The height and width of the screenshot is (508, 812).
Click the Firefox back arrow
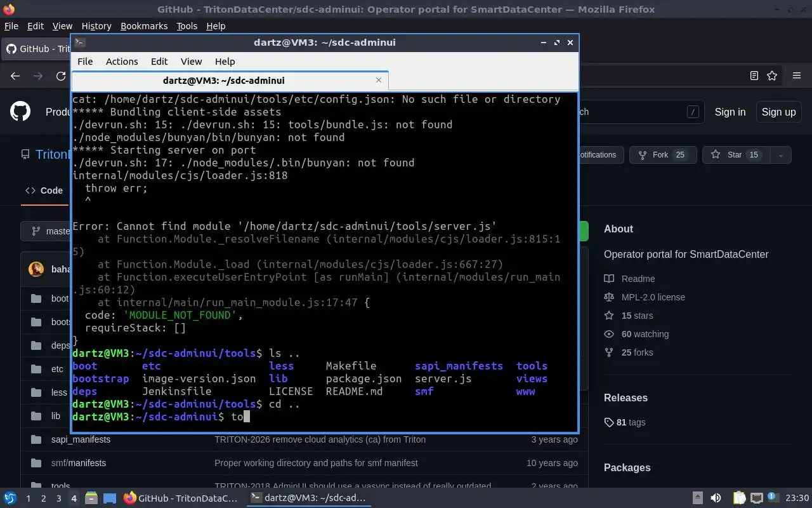click(15, 76)
